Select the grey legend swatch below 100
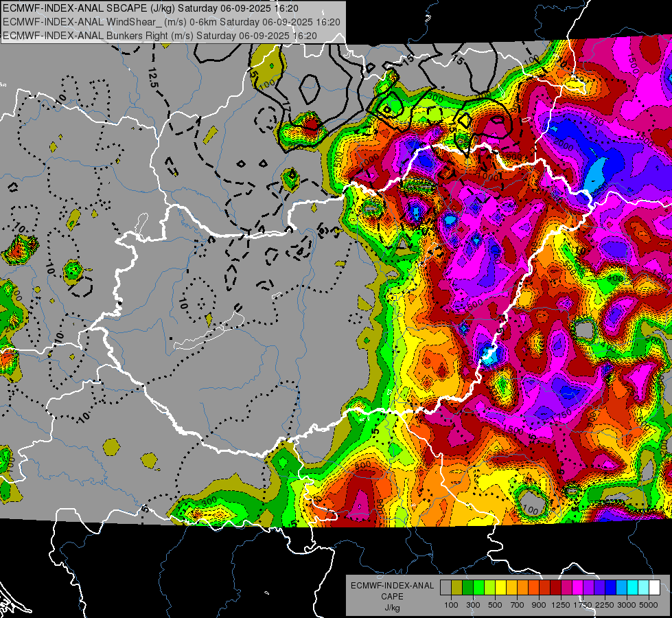672x618 pixels. 445,588
